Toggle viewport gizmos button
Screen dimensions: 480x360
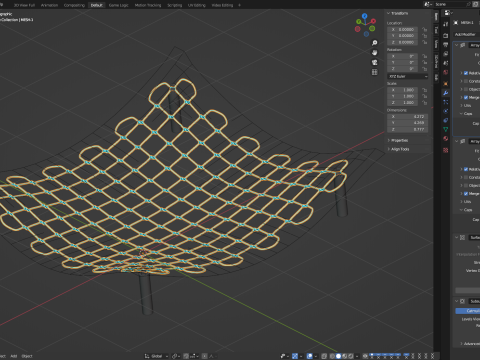[295, 356]
